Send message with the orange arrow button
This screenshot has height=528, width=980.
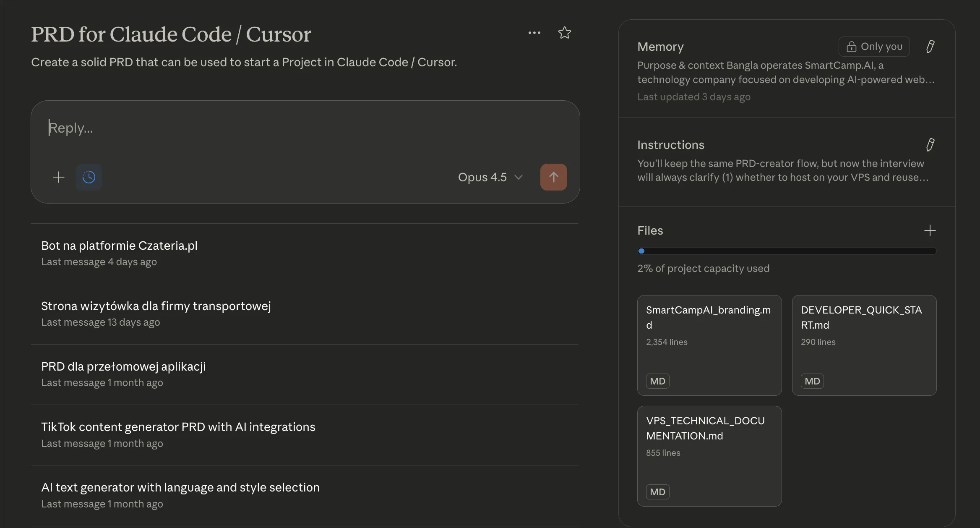click(554, 177)
